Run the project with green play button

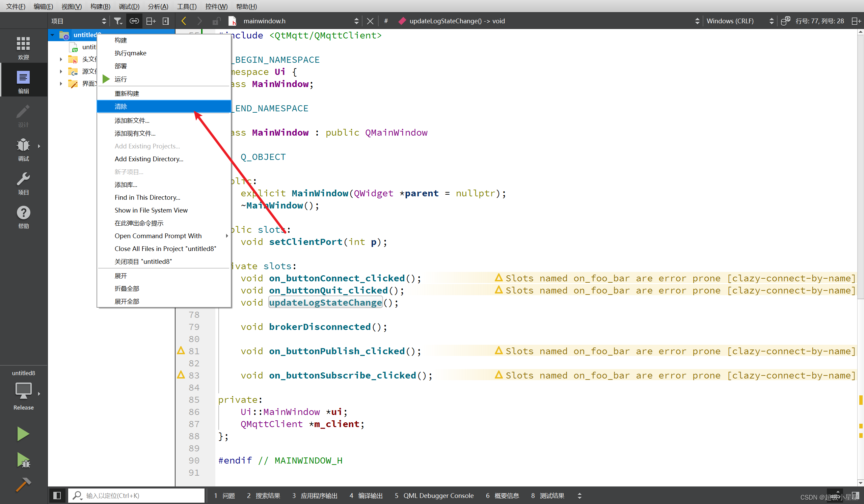pyautogui.click(x=23, y=434)
